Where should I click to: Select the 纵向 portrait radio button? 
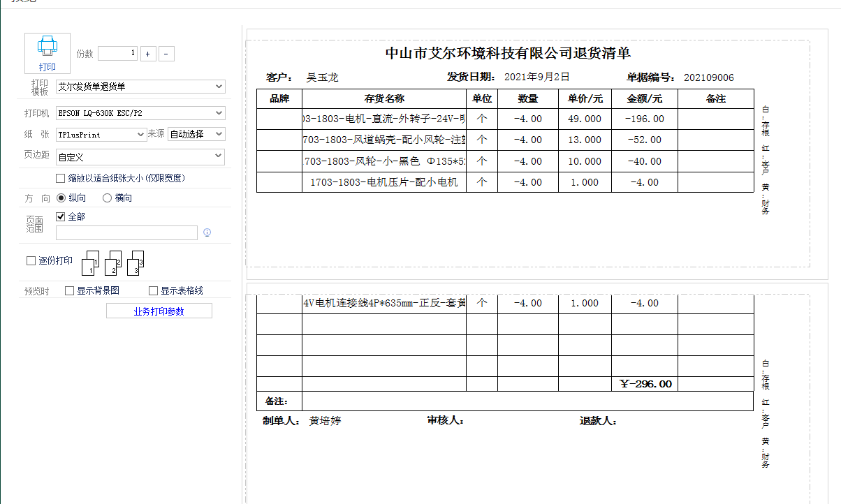[x=61, y=198]
